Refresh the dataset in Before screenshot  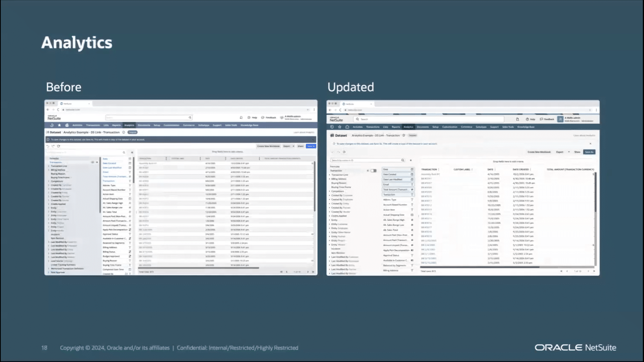[x=59, y=146]
